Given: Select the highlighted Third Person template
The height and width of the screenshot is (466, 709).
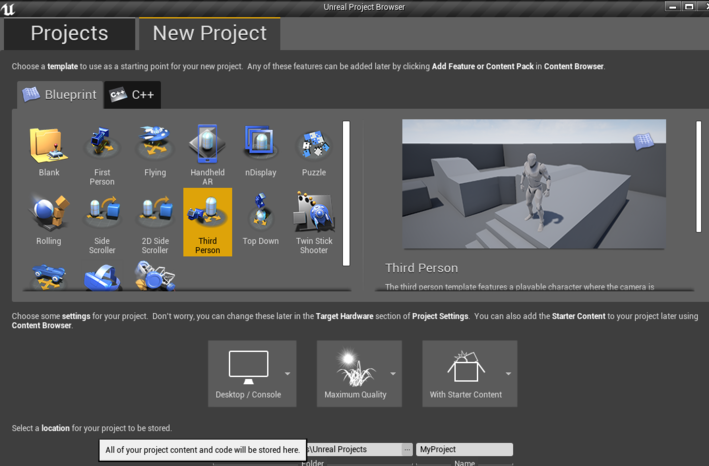Looking at the screenshot, I should [x=208, y=222].
